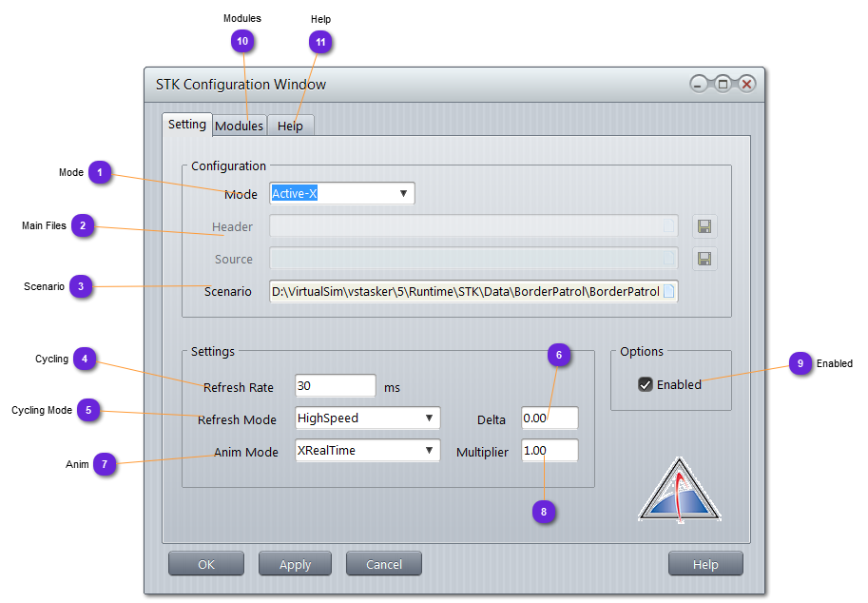
Task: Close the STK Configuration Window
Action: click(746, 85)
